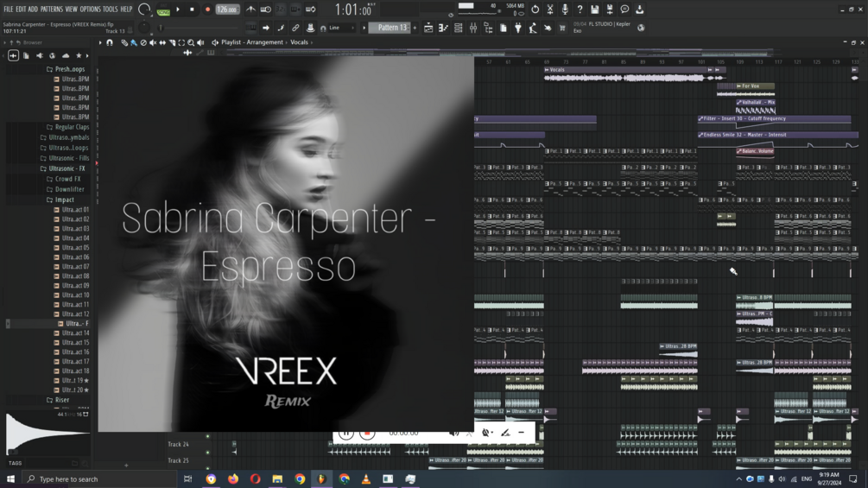Toggle playlist magnet snap icon
Screen dimensions: 868x488
click(110, 42)
